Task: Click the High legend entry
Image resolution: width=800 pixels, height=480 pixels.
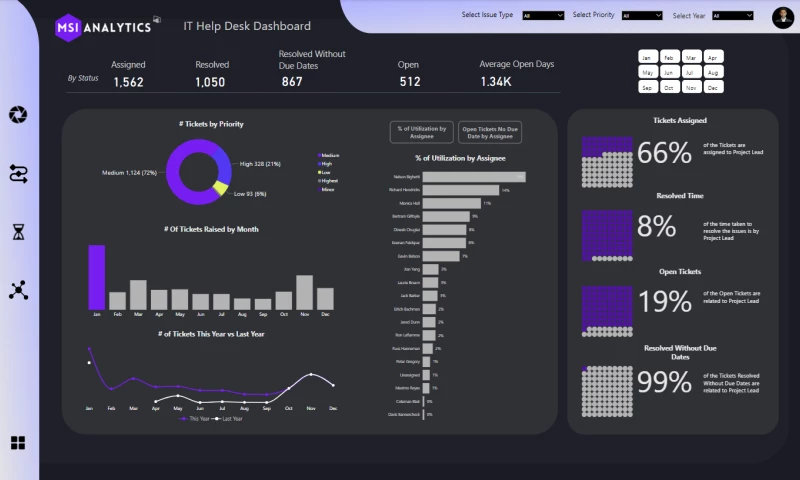Action: pyautogui.click(x=325, y=164)
